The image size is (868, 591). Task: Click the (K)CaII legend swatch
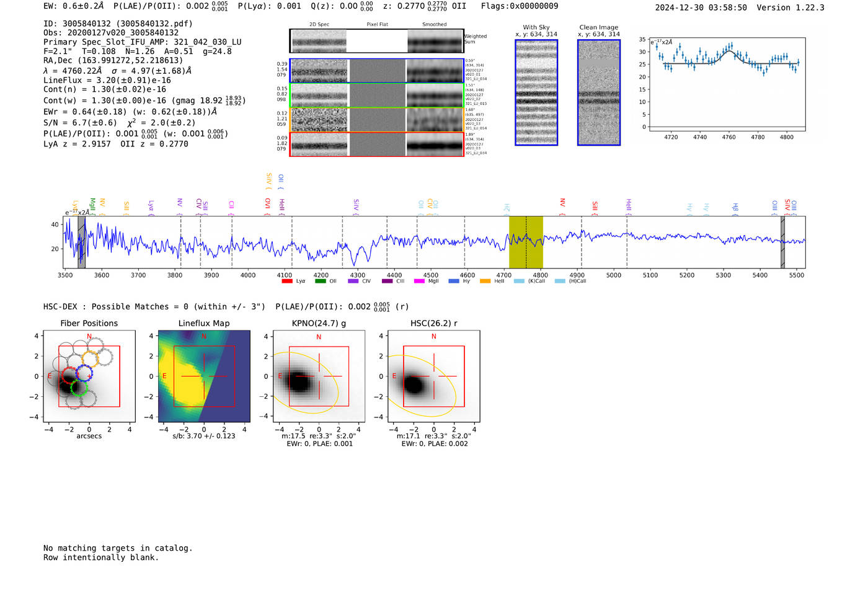pyautogui.click(x=520, y=281)
